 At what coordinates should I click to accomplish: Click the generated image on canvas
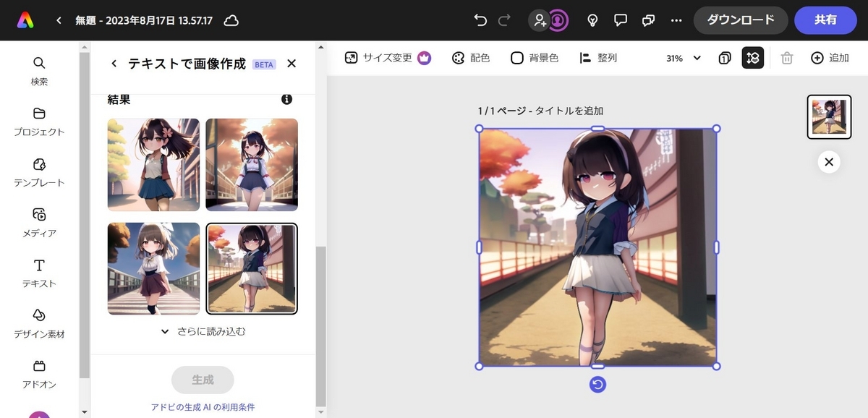(x=597, y=247)
